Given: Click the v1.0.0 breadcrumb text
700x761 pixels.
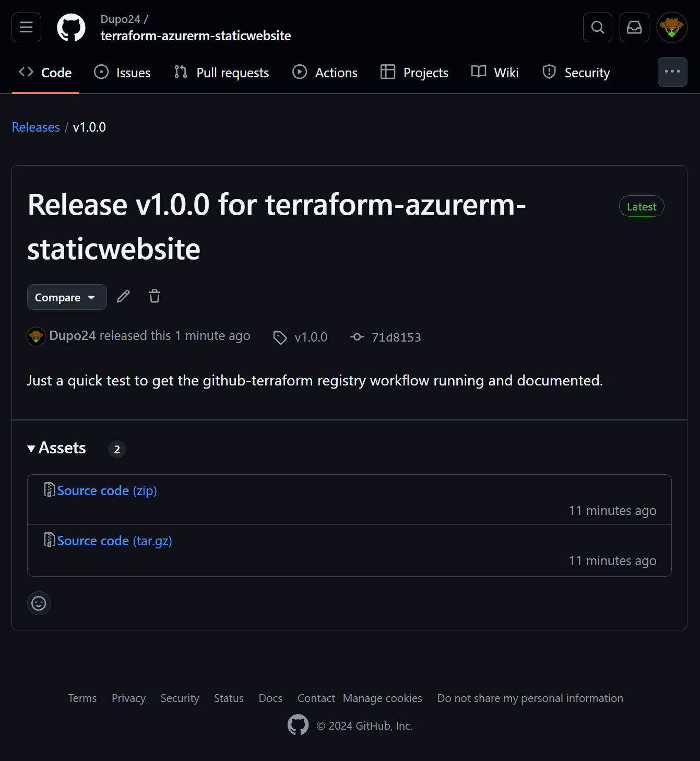Looking at the screenshot, I should [89, 127].
